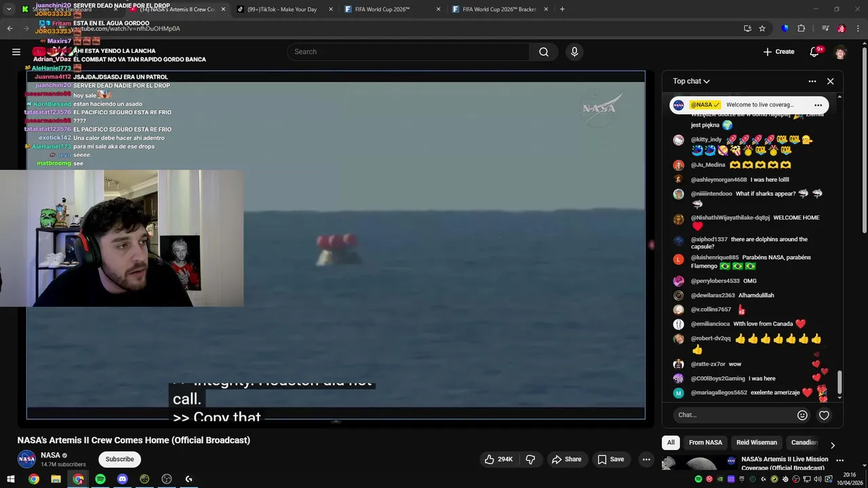Click the install/cast icon in address bar

tap(747, 28)
